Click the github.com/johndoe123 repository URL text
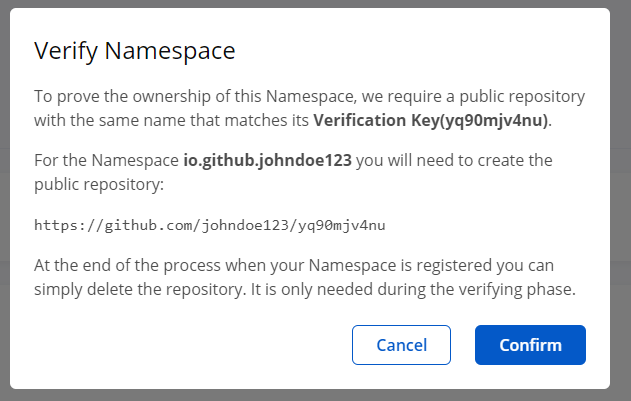The image size is (631, 401). (x=210, y=225)
